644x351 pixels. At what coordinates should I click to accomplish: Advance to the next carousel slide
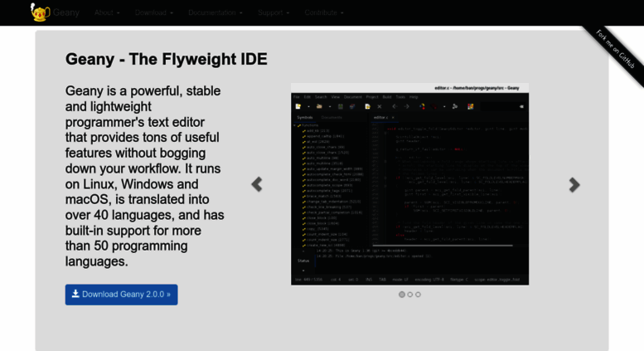pyautogui.click(x=574, y=184)
